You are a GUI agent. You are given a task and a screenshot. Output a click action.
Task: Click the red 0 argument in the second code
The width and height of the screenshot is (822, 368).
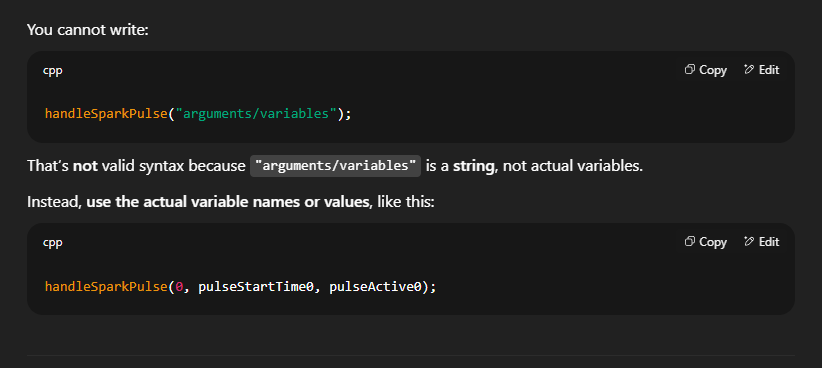tap(178, 287)
